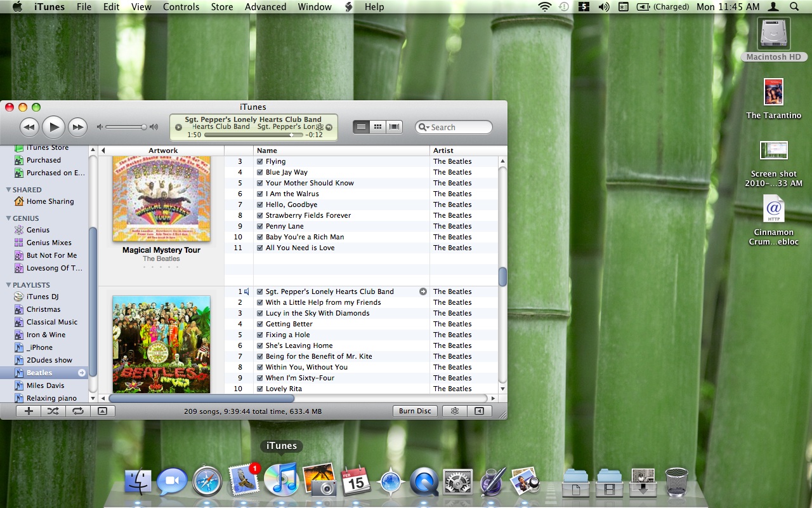Click the Genius icon in the playback display
This screenshot has height=508, width=812.
click(x=320, y=127)
